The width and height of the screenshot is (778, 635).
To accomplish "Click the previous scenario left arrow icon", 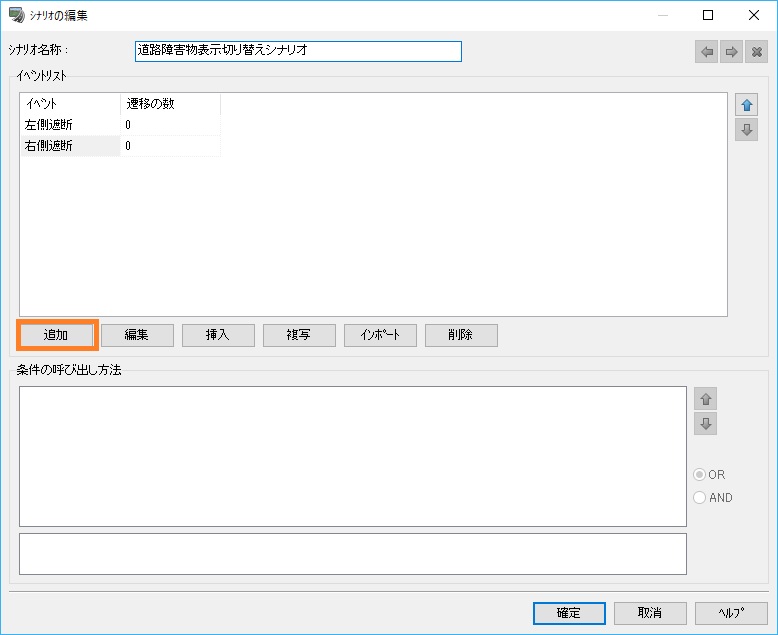I will click(x=707, y=52).
